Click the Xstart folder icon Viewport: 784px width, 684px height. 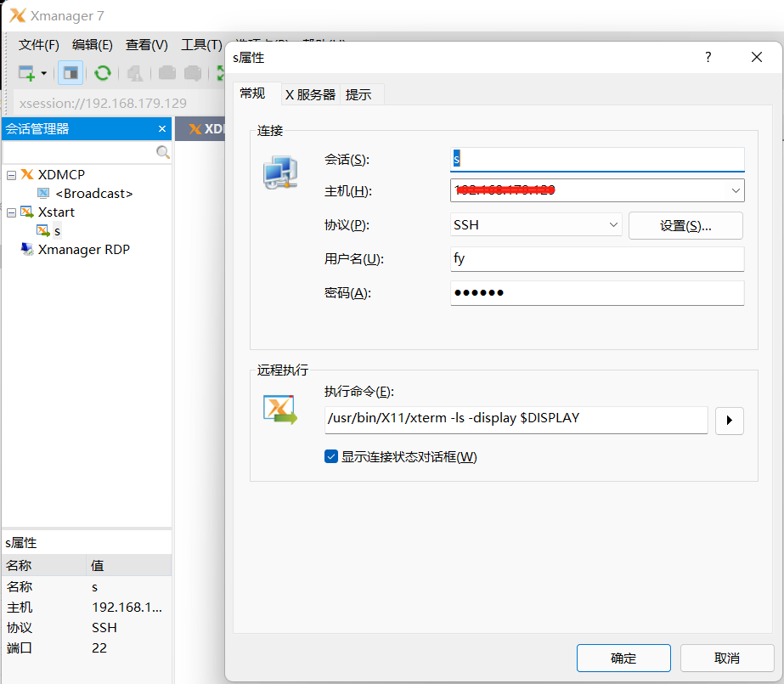(x=27, y=212)
